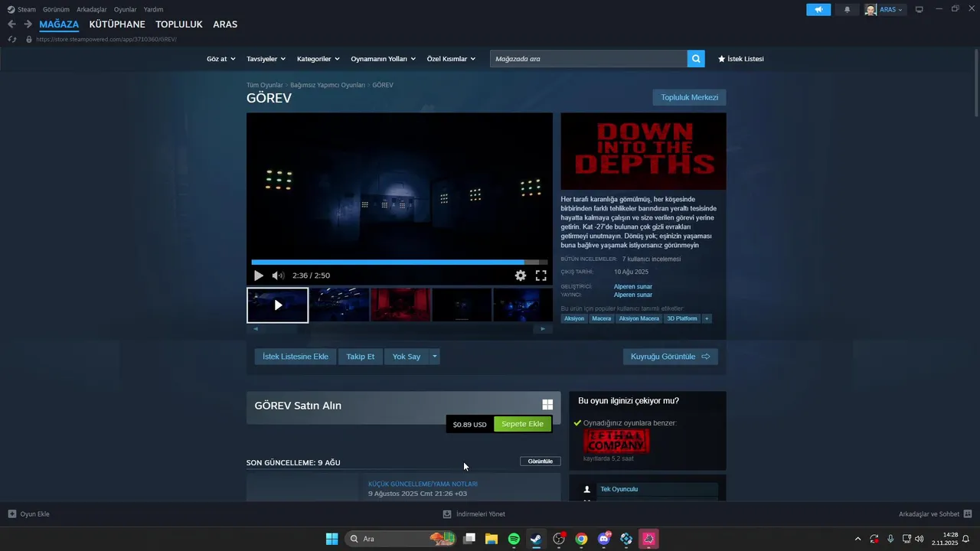This screenshot has width=980, height=551.
Task: Click the Takip Et button
Action: coord(361,357)
